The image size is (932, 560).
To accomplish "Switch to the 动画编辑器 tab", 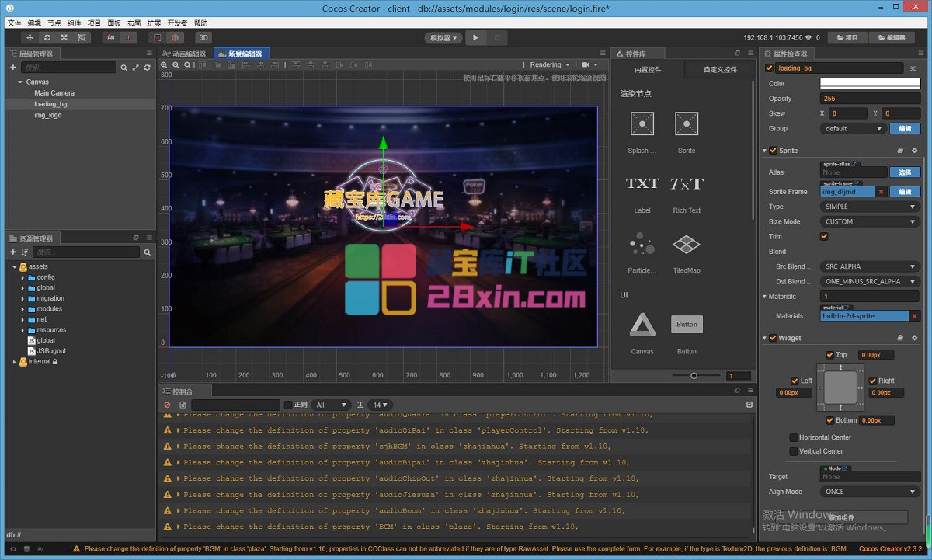I will 185,54.
